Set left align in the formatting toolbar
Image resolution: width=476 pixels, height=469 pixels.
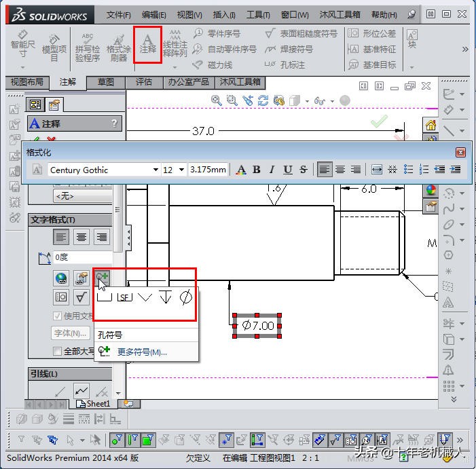pos(324,169)
